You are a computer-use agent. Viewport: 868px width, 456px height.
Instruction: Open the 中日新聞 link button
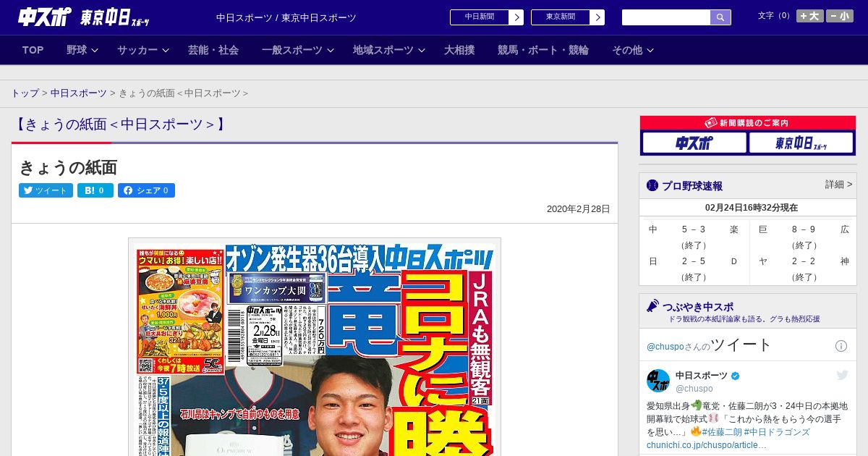(479, 17)
